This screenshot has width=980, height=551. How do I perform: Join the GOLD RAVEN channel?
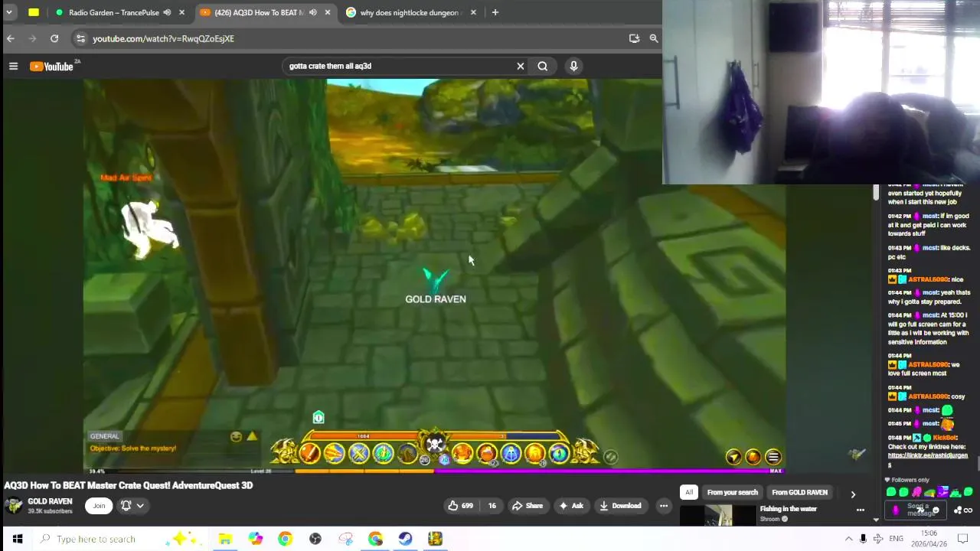pos(99,505)
